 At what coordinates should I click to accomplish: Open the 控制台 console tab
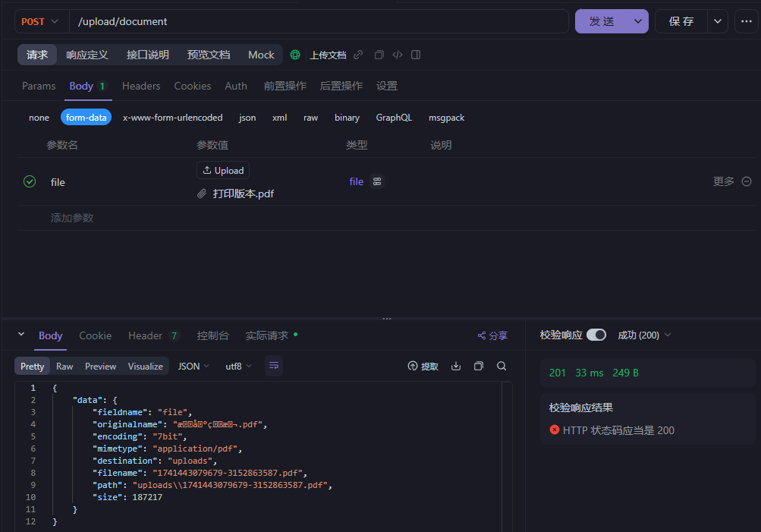click(212, 335)
